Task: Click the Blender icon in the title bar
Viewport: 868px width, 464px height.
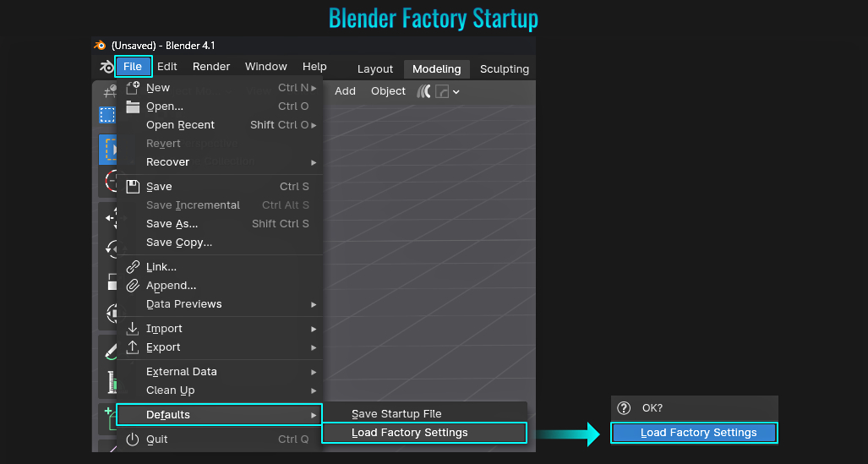Action: tap(100, 46)
